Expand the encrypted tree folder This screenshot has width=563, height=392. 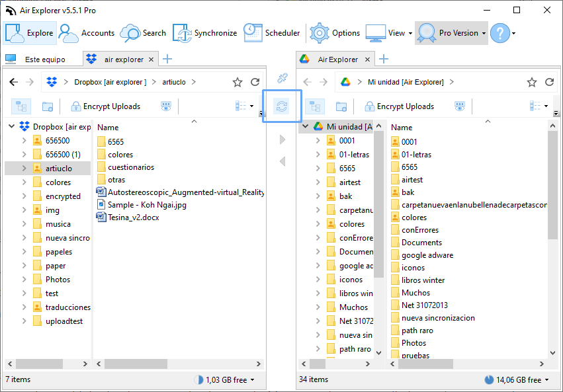point(24,196)
